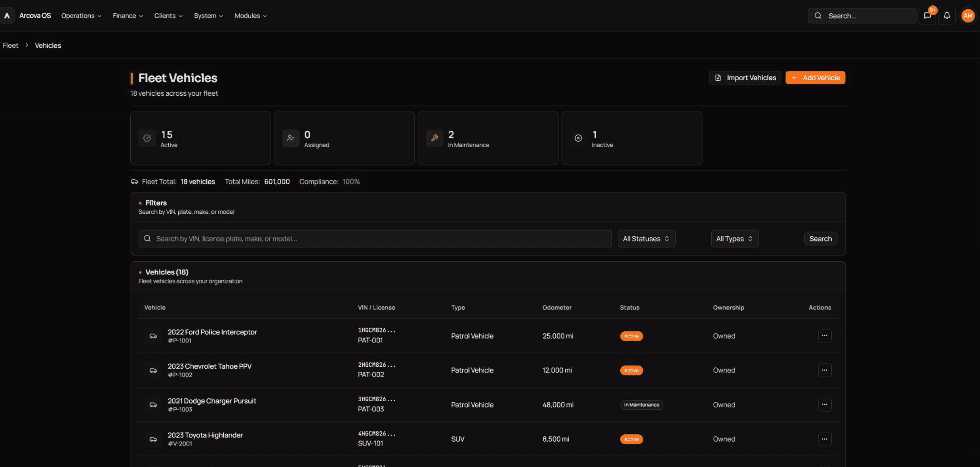Screen dimensions: 980x467
Task: Click the car icon for Ford Police Interceptor
Action: pyautogui.click(x=153, y=336)
